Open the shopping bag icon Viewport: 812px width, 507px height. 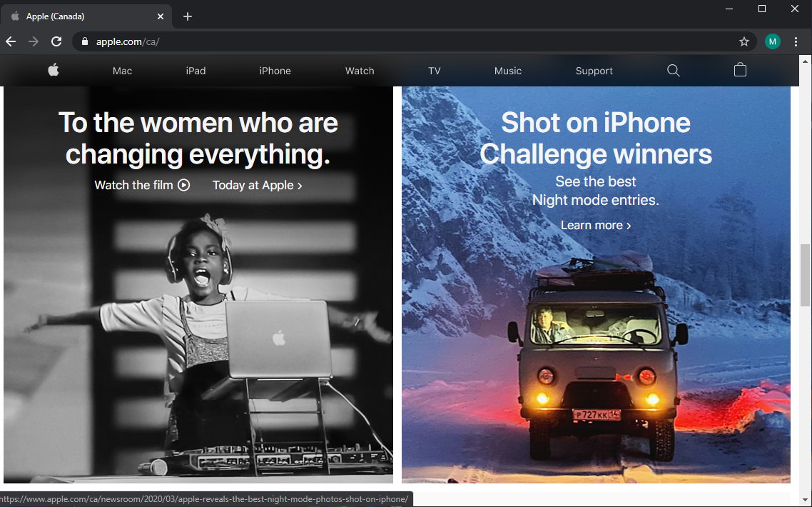point(740,70)
